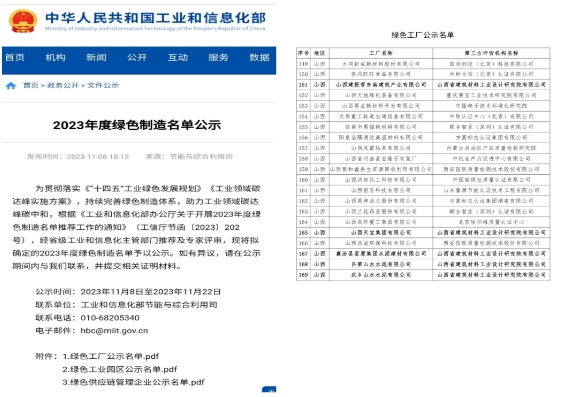Click the hbc@miit.gov.cn email address

click(x=114, y=331)
